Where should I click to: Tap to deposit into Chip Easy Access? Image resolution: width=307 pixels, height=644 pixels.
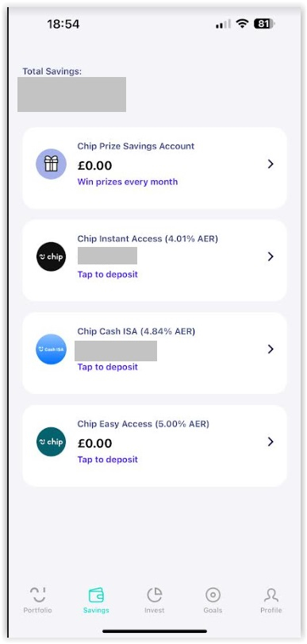[108, 460]
